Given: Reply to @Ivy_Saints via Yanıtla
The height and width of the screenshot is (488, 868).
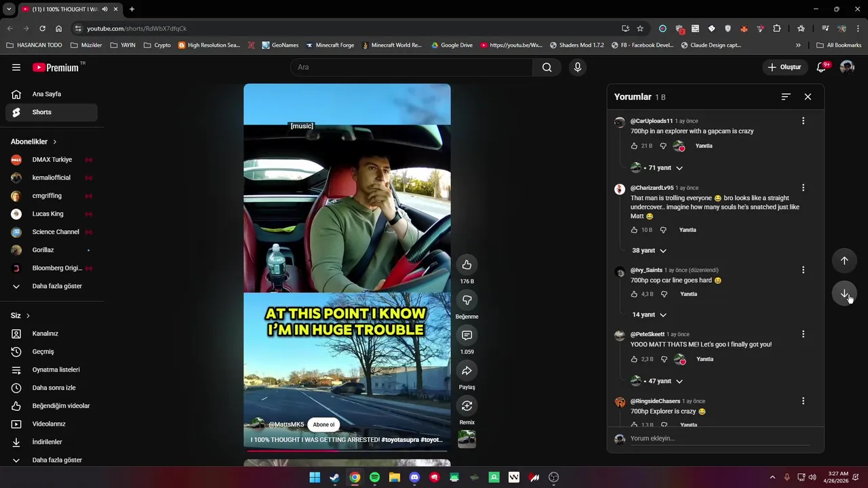Looking at the screenshot, I should [x=688, y=294].
